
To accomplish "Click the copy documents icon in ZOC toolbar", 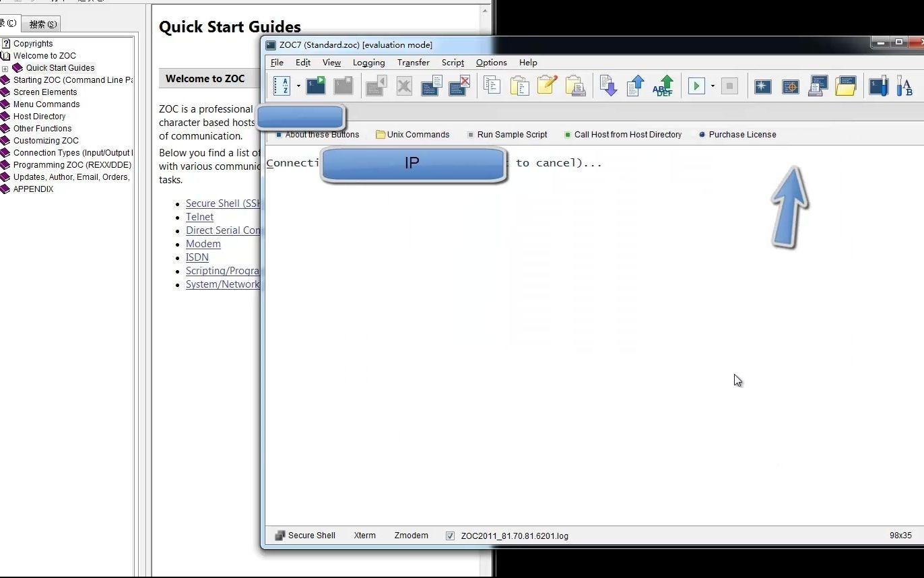I will 492,86.
